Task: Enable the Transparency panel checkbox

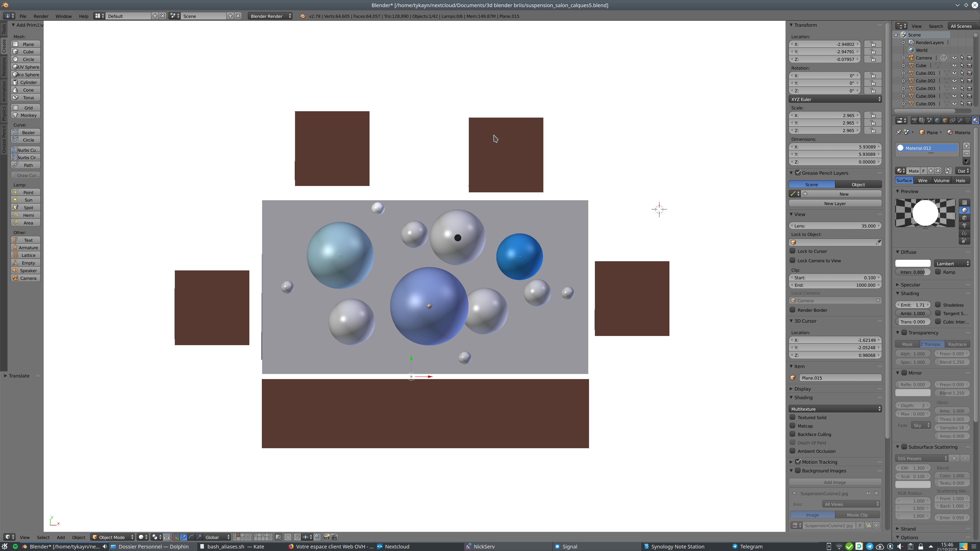Action: (904, 332)
